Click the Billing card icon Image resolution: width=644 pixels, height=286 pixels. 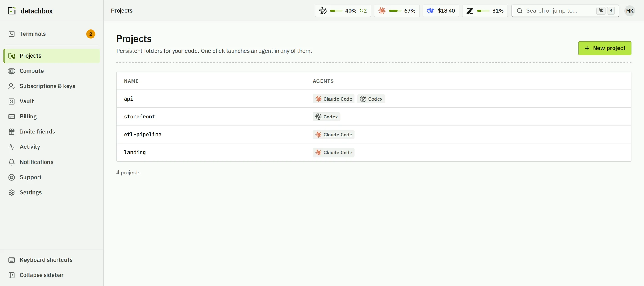[x=12, y=117]
